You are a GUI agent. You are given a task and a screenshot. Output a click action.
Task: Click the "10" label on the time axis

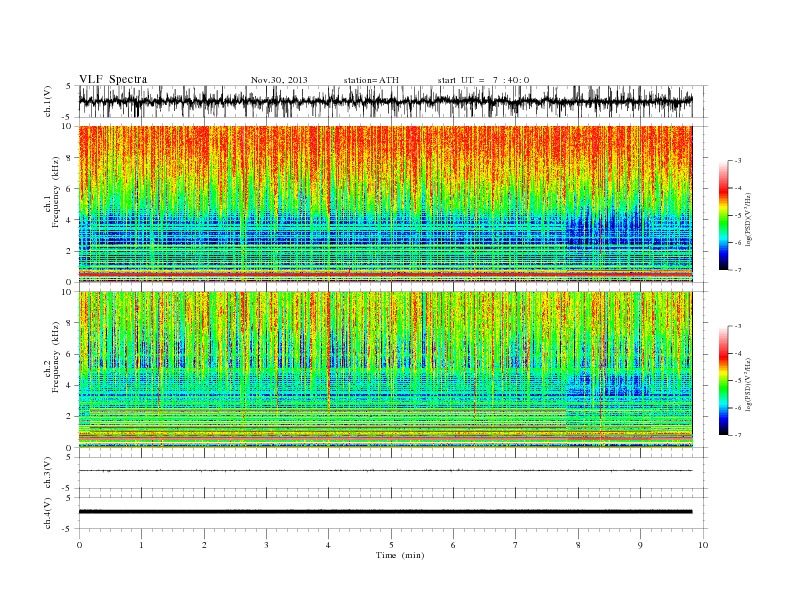(703, 545)
